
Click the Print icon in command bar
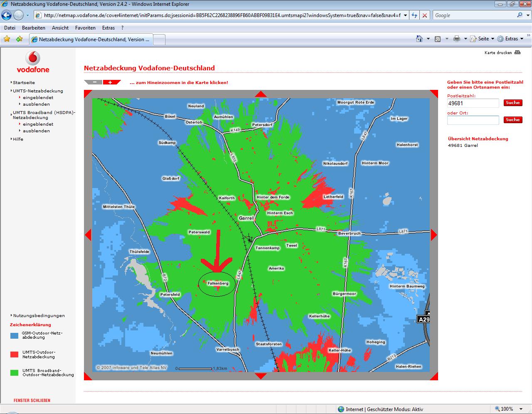point(457,39)
